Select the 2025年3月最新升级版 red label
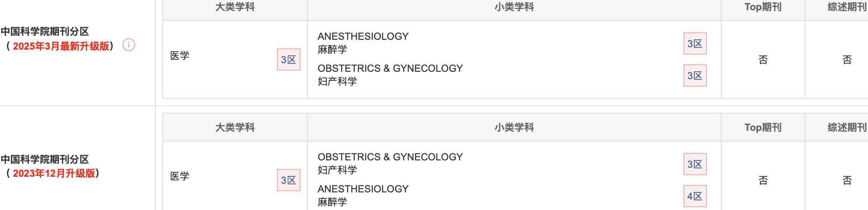Image resolution: width=868 pixels, height=210 pixels. pyautogui.click(x=61, y=46)
